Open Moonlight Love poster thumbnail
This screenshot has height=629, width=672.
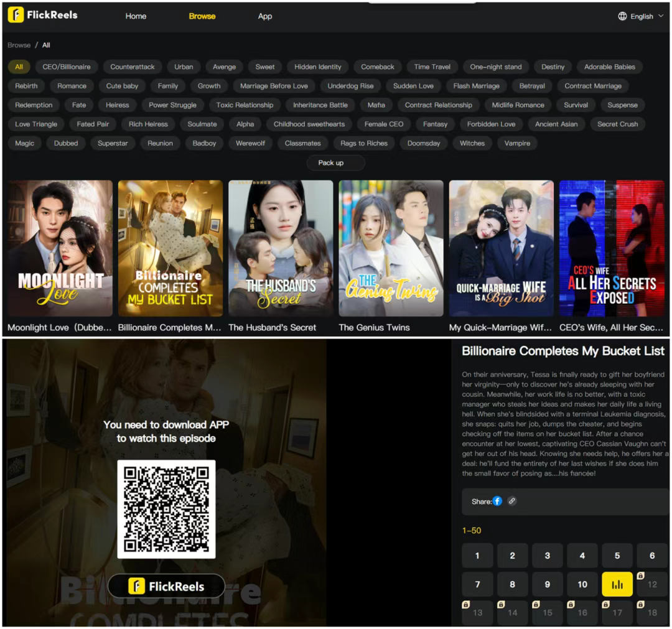(60, 248)
